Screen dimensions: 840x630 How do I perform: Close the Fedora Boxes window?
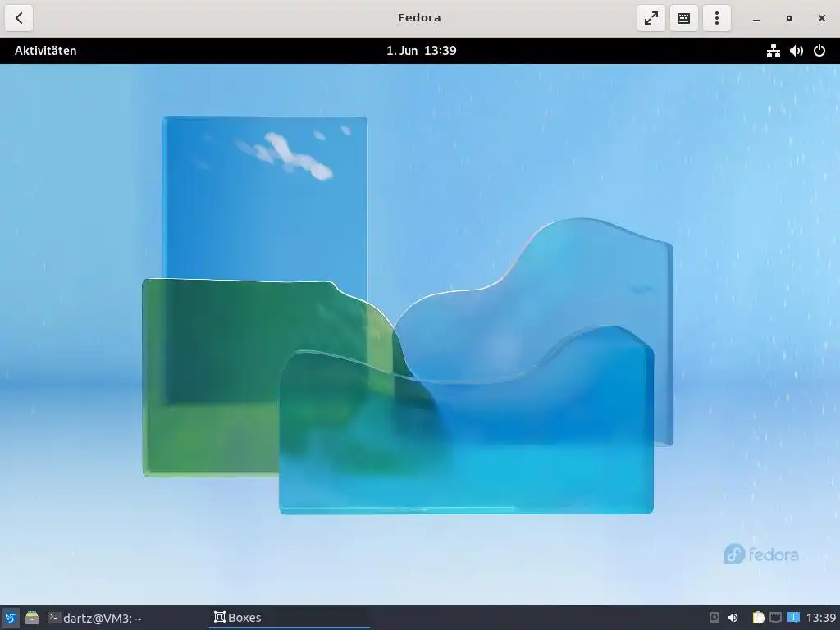(822, 18)
